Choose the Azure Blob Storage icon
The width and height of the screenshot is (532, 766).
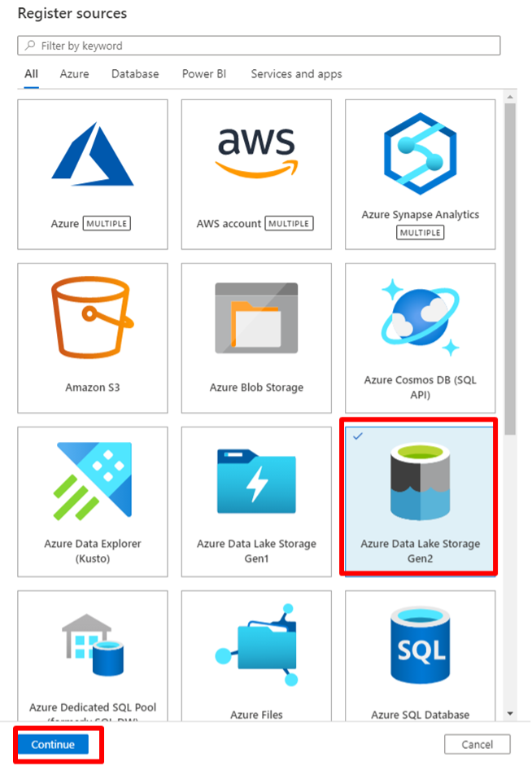click(x=256, y=317)
